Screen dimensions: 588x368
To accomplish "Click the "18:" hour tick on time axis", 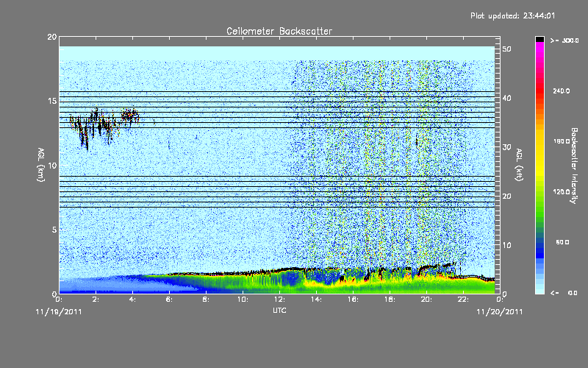I will click(390, 300).
